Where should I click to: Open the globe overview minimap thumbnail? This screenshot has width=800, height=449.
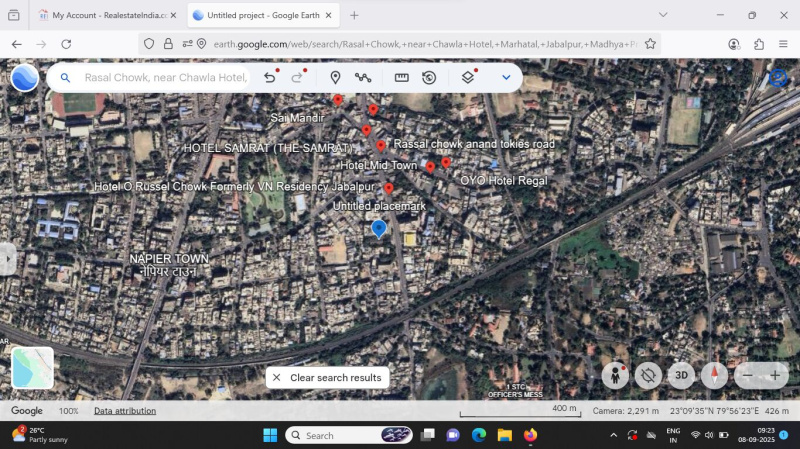[x=32, y=368]
